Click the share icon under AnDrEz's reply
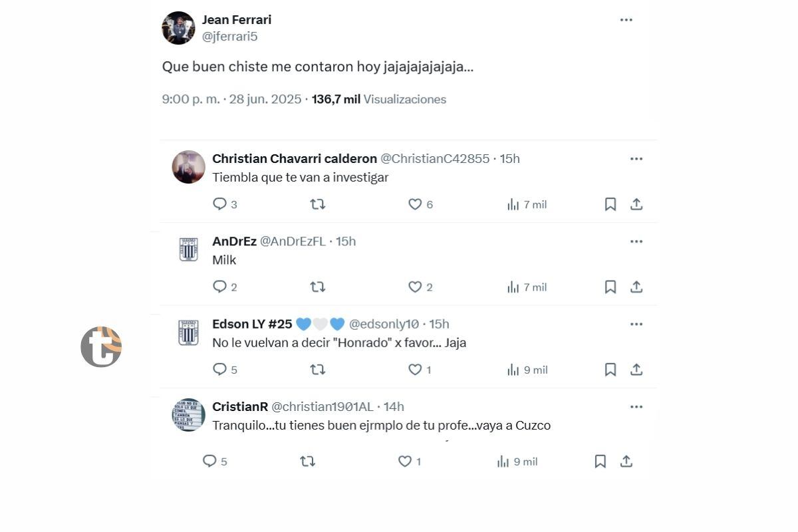The width and height of the screenshot is (798, 532). coord(636,287)
